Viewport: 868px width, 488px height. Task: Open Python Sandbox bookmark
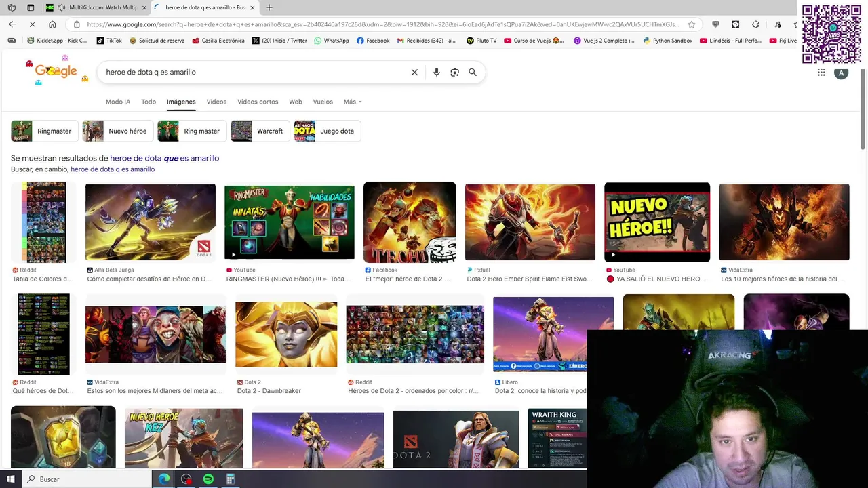(667, 41)
